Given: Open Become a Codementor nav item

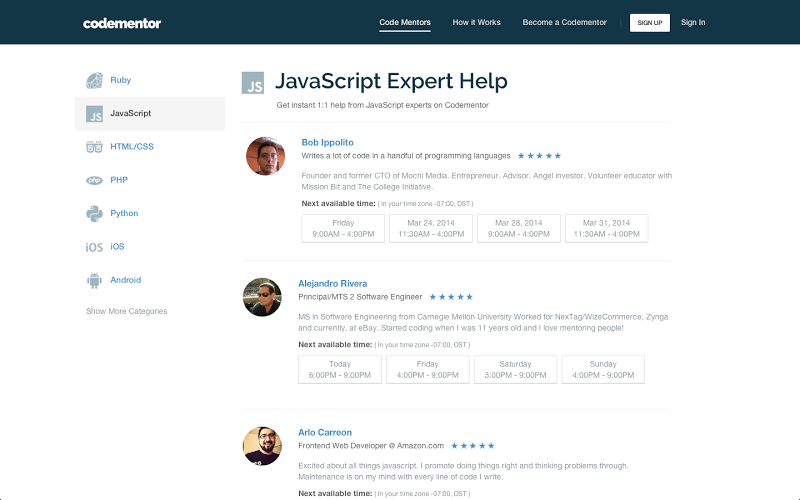Looking at the screenshot, I should point(564,22).
